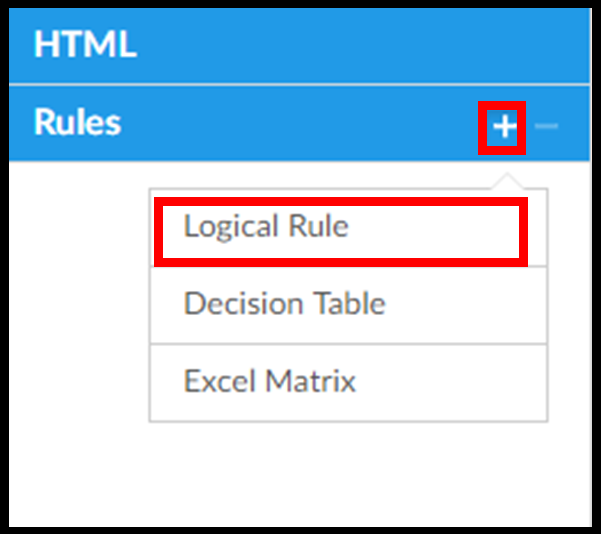The height and width of the screenshot is (534, 601).
Task: Expand the HTML section header
Action: (85, 45)
